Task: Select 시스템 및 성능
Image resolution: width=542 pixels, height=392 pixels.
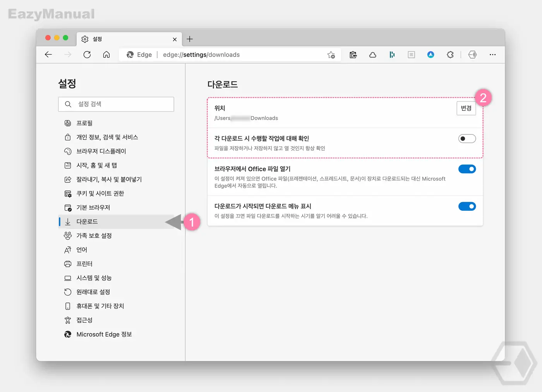Action: [116, 278]
